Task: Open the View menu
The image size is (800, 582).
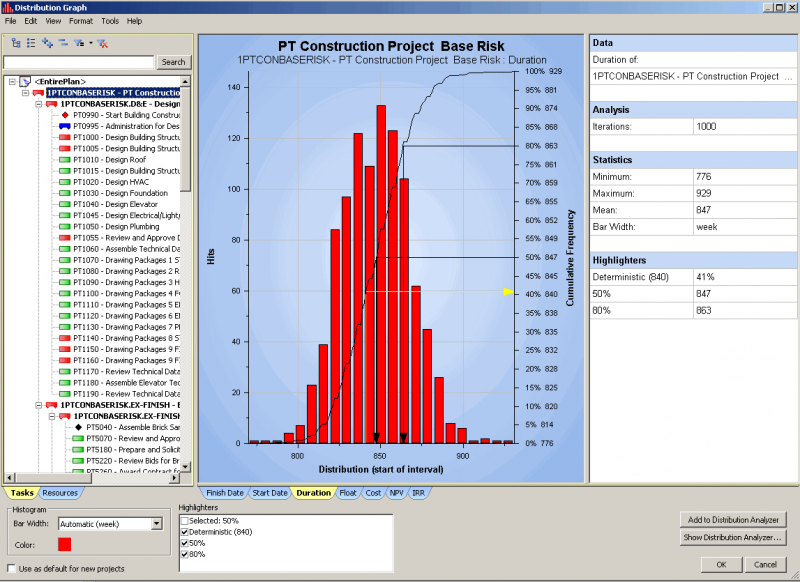Action: tap(53, 21)
